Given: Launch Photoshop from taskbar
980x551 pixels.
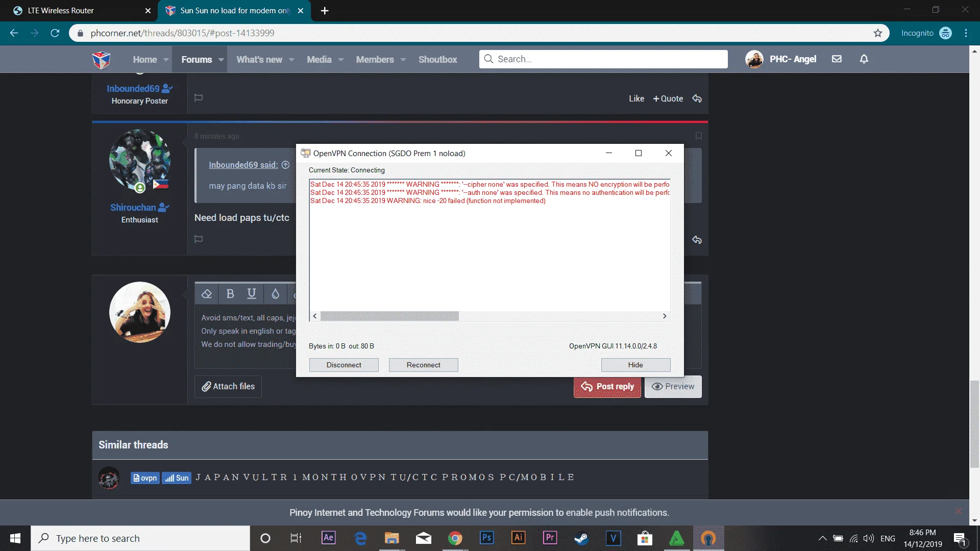Looking at the screenshot, I should (486, 538).
